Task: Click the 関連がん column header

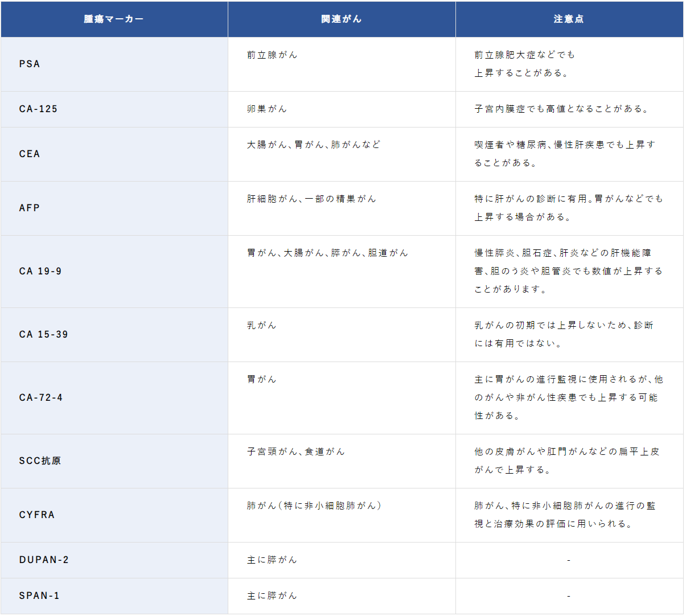Action: 342,19
